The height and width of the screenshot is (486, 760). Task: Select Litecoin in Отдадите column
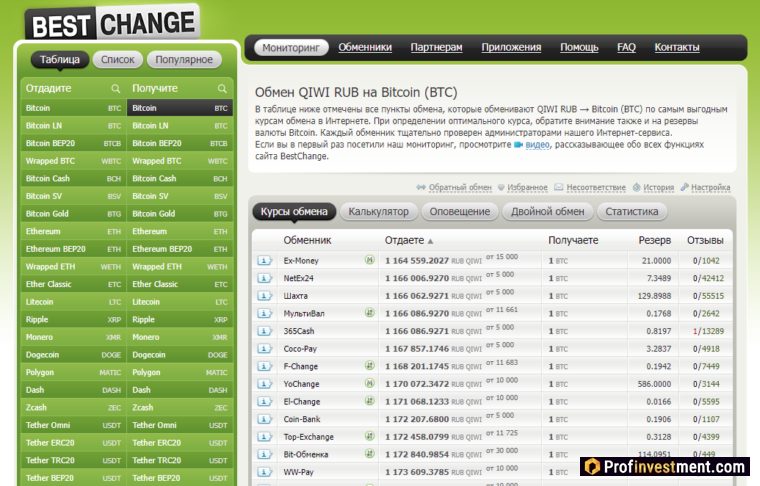pos(74,302)
